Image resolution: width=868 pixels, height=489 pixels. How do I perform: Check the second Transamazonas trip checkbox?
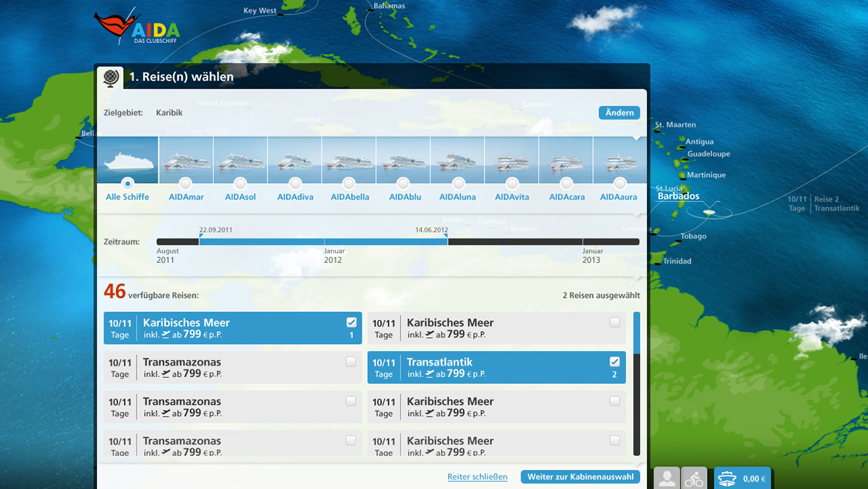pos(351,402)
